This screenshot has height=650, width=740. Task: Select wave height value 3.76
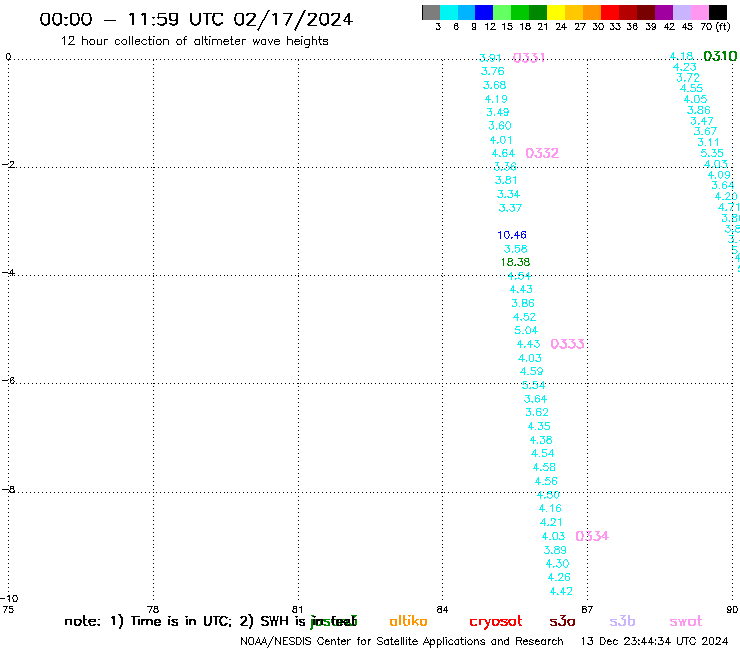click(x=492, y=71)
